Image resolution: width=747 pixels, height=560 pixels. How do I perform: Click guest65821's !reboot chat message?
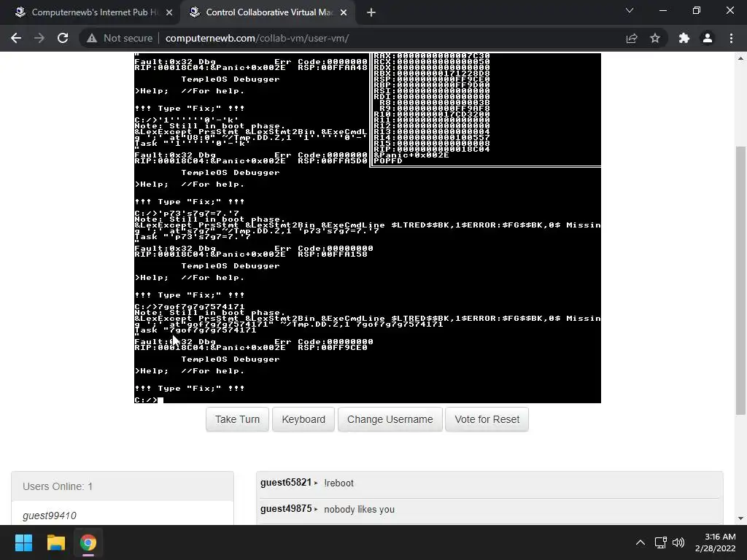coord(338,483)
